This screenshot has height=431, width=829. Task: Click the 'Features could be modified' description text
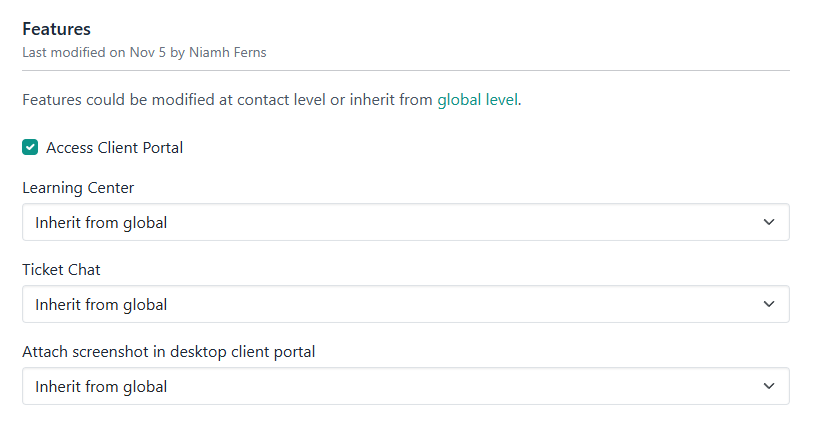[228, 100]
